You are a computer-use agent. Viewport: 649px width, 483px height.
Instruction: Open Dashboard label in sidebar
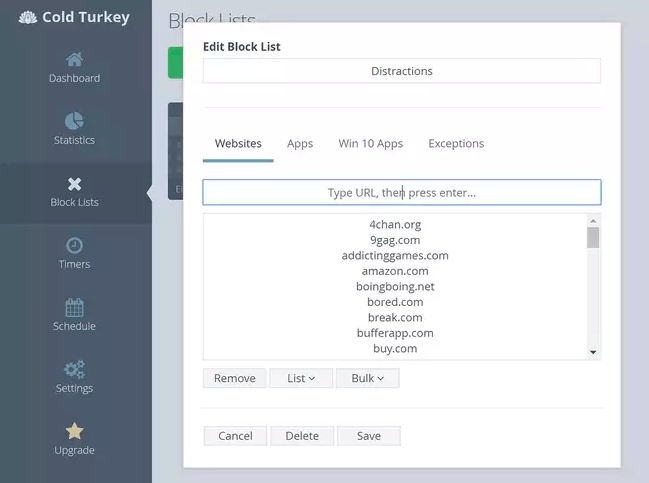click(75, 78)
